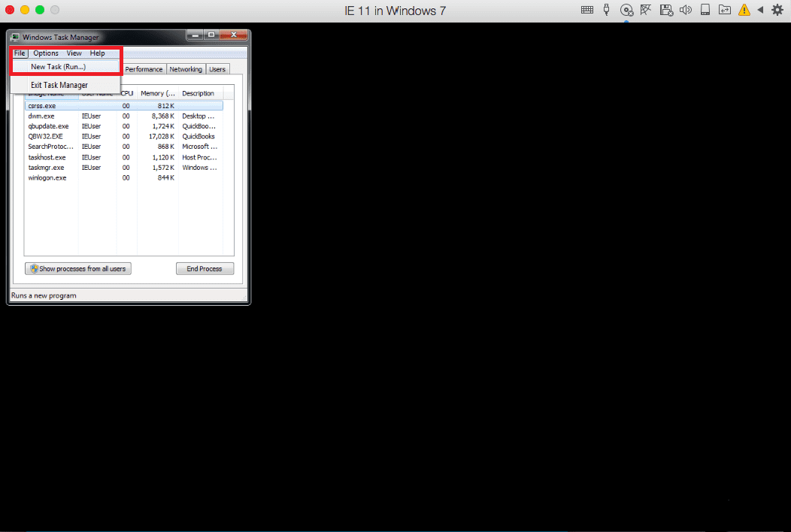Sort processes by the Memory column header

click(157, 92)
